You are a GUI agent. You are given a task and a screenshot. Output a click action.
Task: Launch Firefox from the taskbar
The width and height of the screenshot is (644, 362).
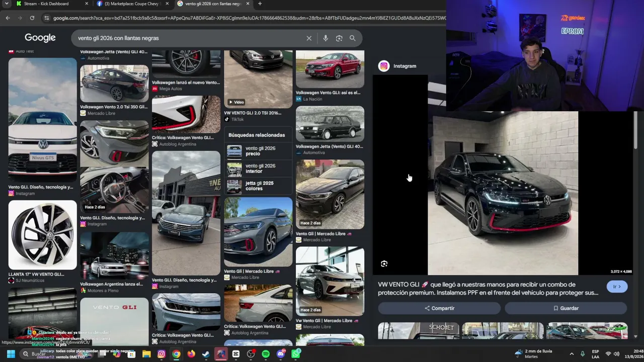pyautogui.click(x=191, y=354)
